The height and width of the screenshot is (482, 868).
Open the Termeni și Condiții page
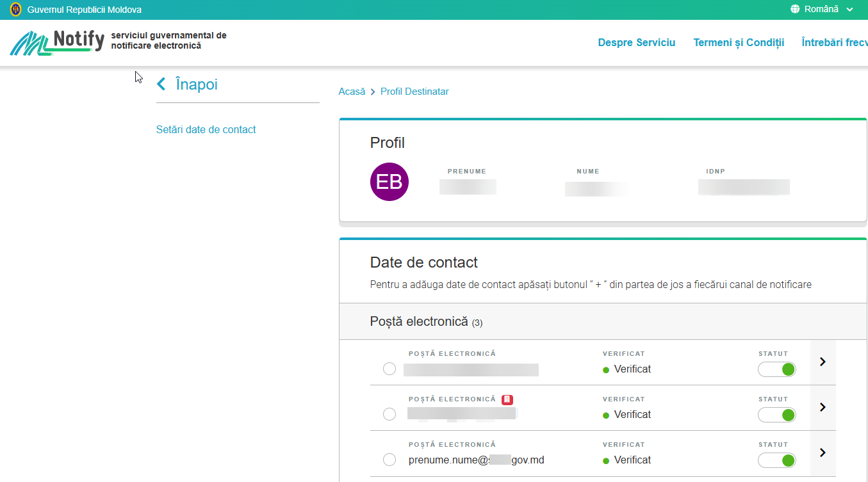coord(739,43)
